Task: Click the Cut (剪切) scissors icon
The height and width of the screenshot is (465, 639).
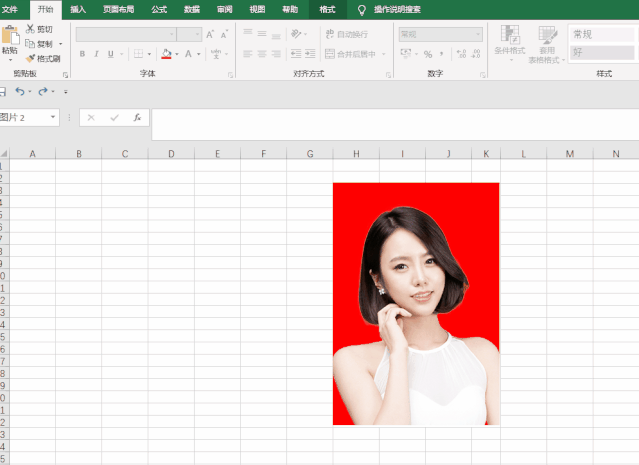Action: pos(31,29)
